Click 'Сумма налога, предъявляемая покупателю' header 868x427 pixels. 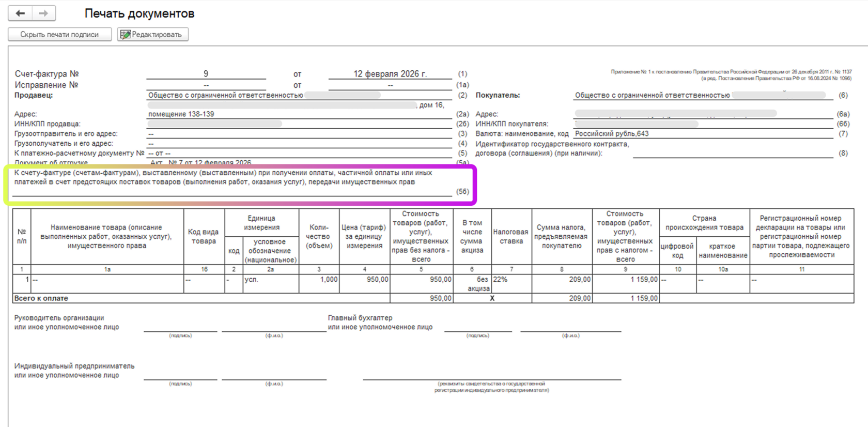tap(562, 237)
